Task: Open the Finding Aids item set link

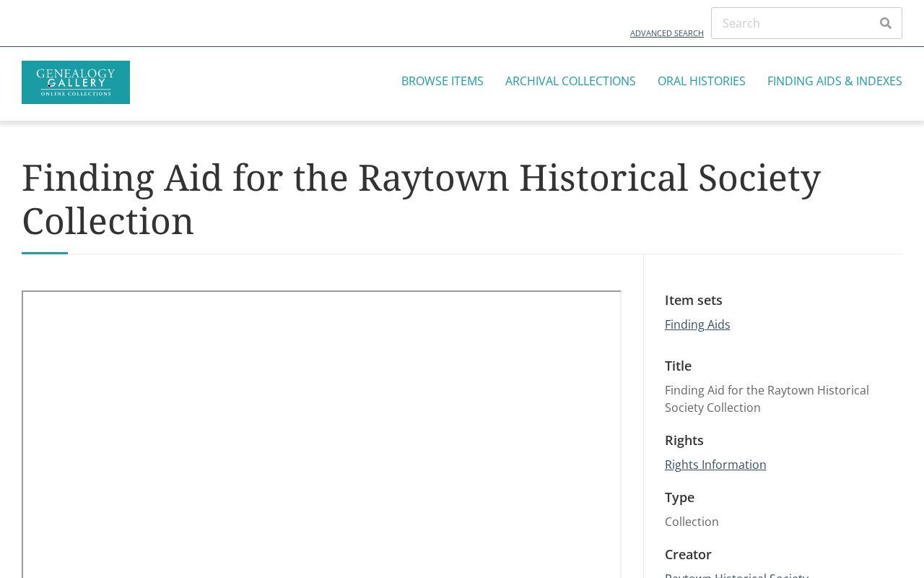Action: coord(697,324)
